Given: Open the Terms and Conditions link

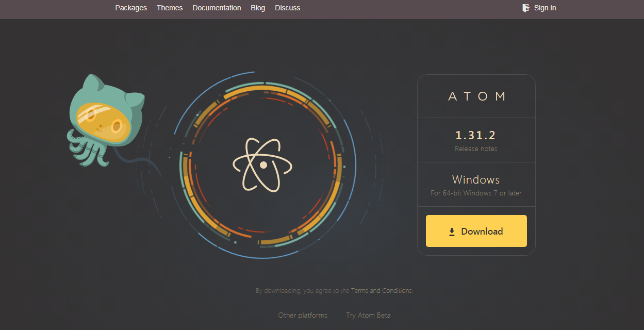Looking at the screenshot, I should tap(382, 291).
